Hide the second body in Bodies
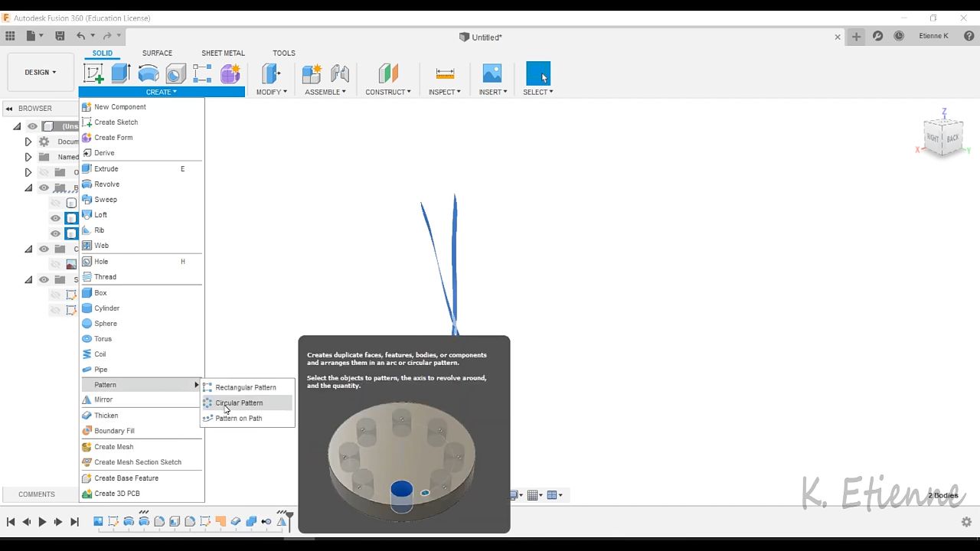 point(55,218)
